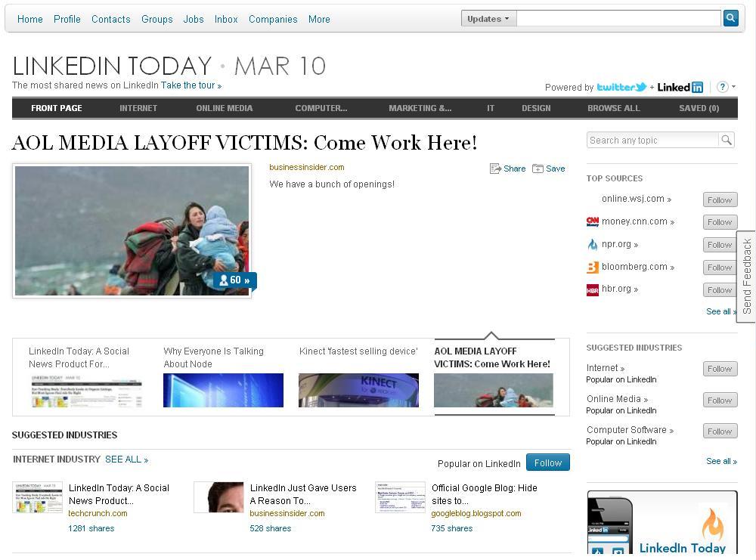Toggle the blue Follow button for Internet Industry
This screenshot has height=560, width=756.
click(547, 463)
